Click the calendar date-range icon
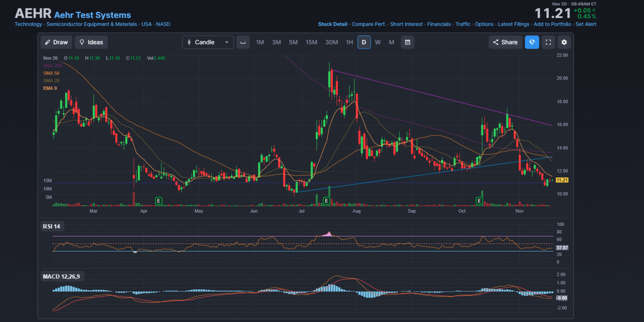Screen dimensions: 644x322 (x=407, y=42)
